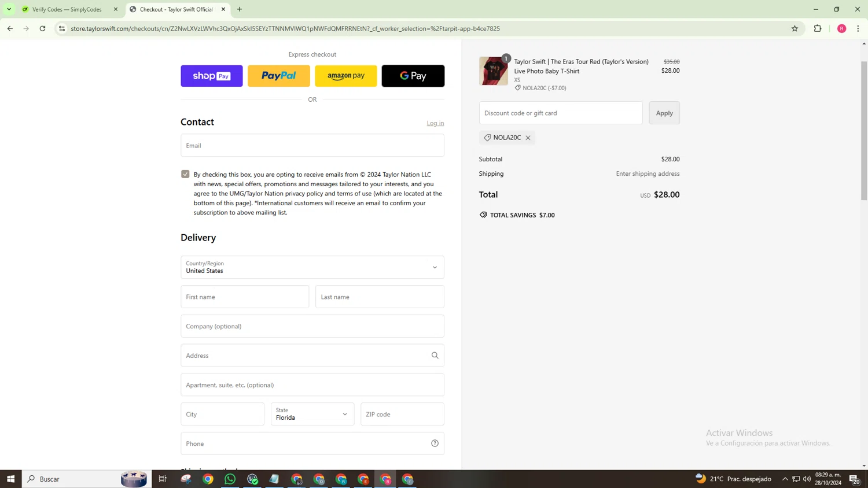
Task: Show hidden system tray icons
Action: tap(785, 479)
